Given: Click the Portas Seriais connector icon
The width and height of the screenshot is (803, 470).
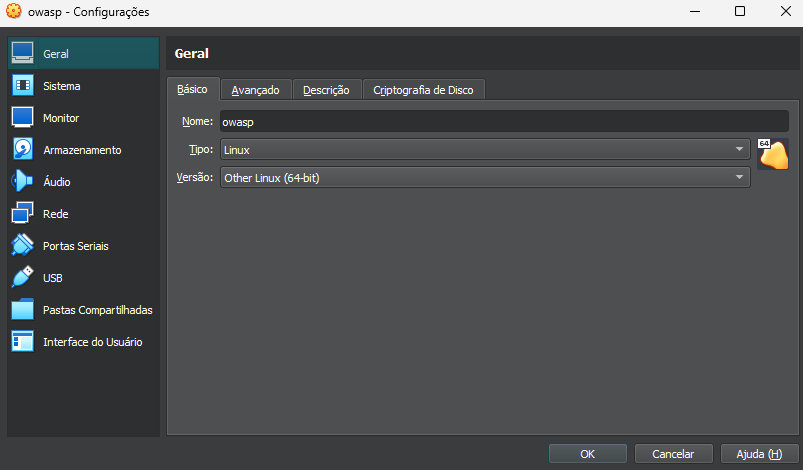Looking at the screenshot, I should click(x=23, y=245).
